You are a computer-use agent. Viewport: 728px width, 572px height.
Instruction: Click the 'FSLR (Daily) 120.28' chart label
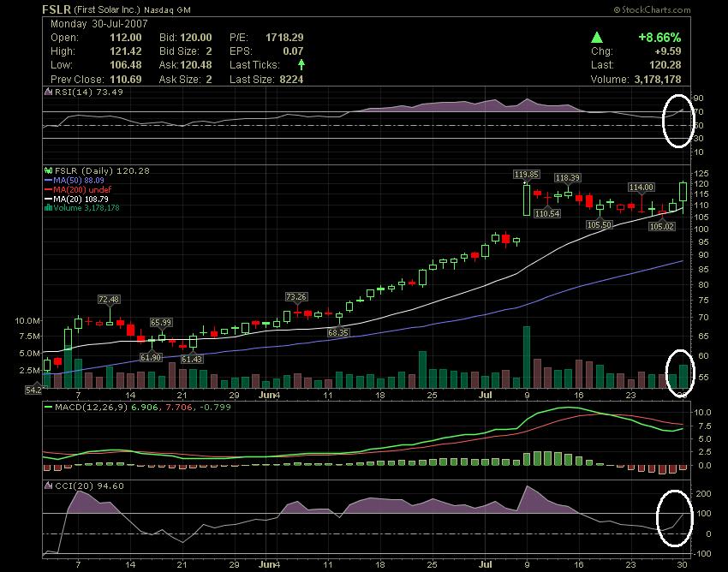pos(102,171)
